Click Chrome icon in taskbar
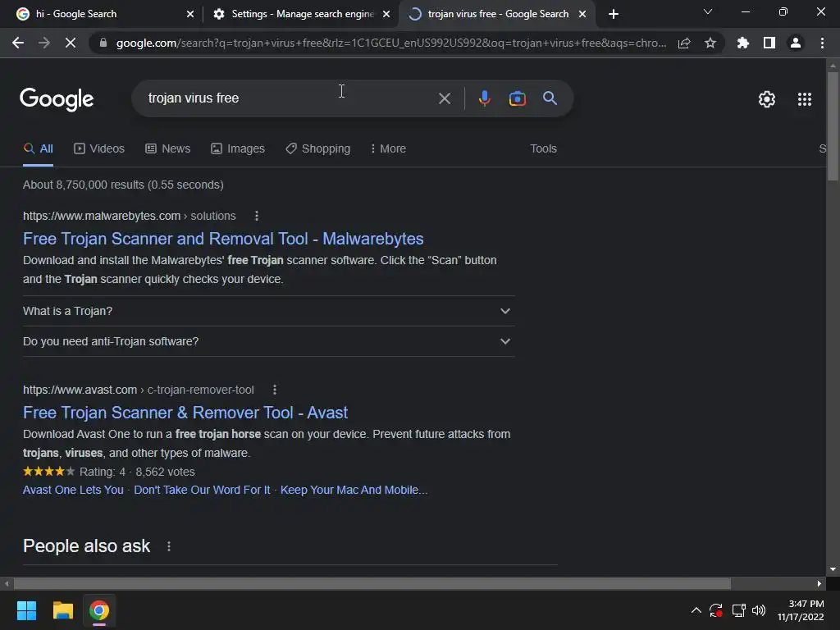 99,610
